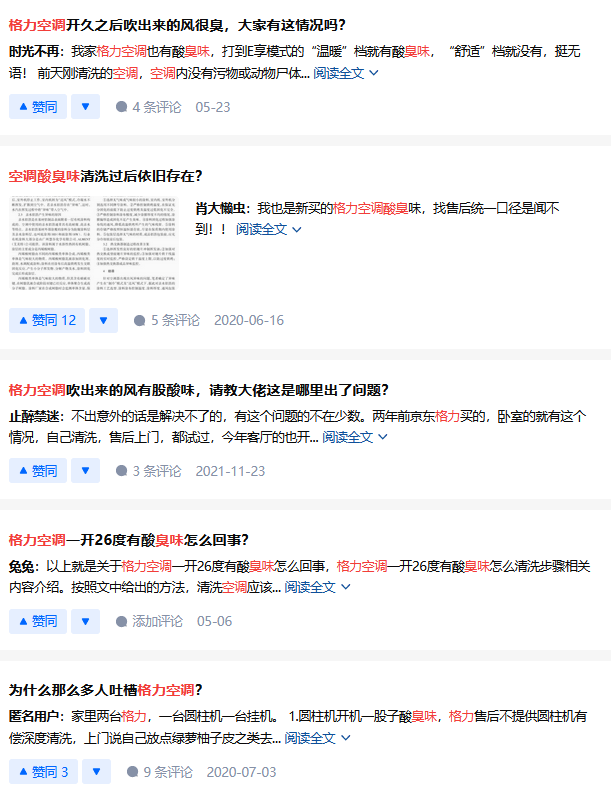The width and height of the screenshot is (611, 795).
Task: Upvote the 时光不再 answer with 赞同
Action: pos(38,107)
